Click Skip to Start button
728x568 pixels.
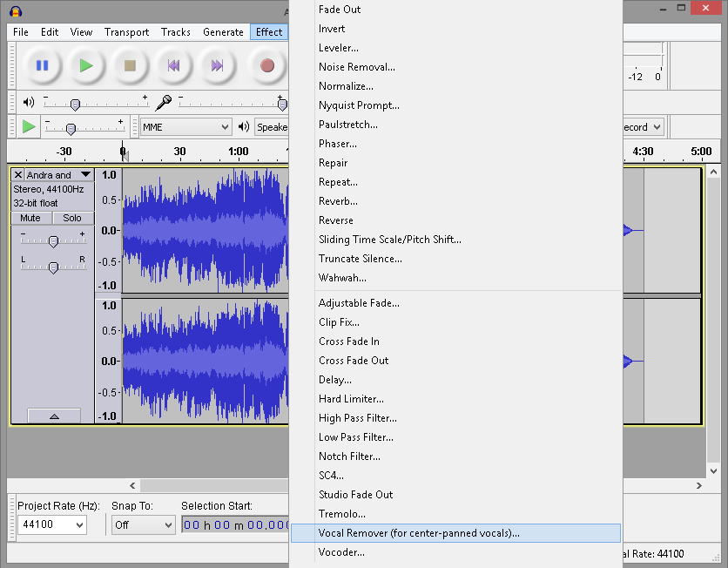tap(174, 65)
